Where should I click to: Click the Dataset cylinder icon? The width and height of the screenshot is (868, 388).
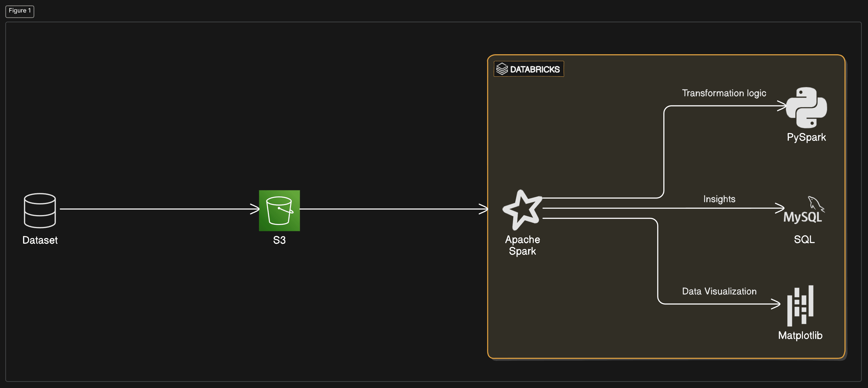click(40, 210)
